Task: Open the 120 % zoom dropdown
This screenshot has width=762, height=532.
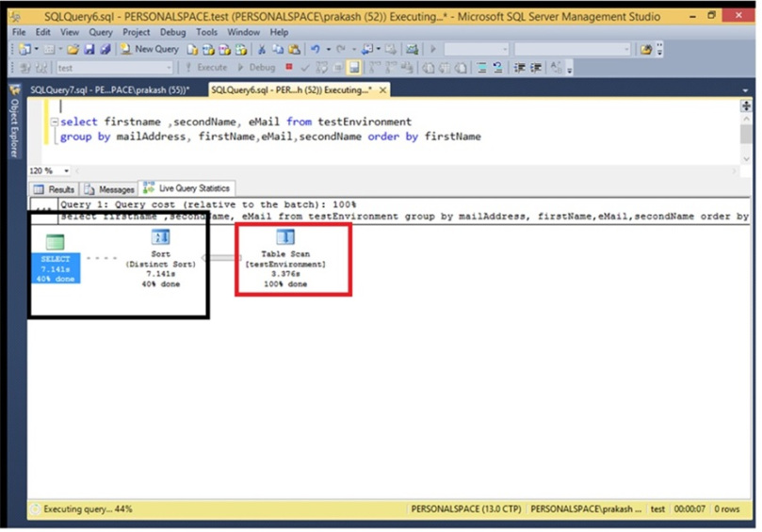Action: tap(67, 171)
